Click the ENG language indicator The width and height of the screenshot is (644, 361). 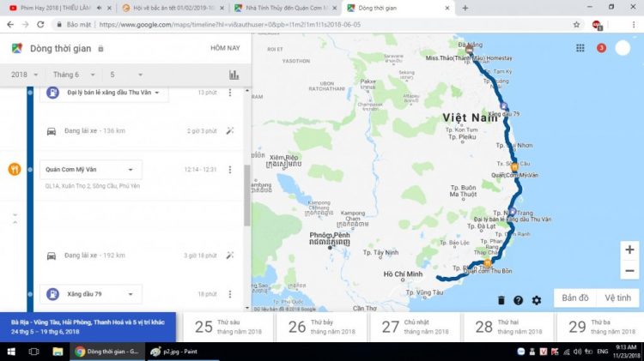603,352
